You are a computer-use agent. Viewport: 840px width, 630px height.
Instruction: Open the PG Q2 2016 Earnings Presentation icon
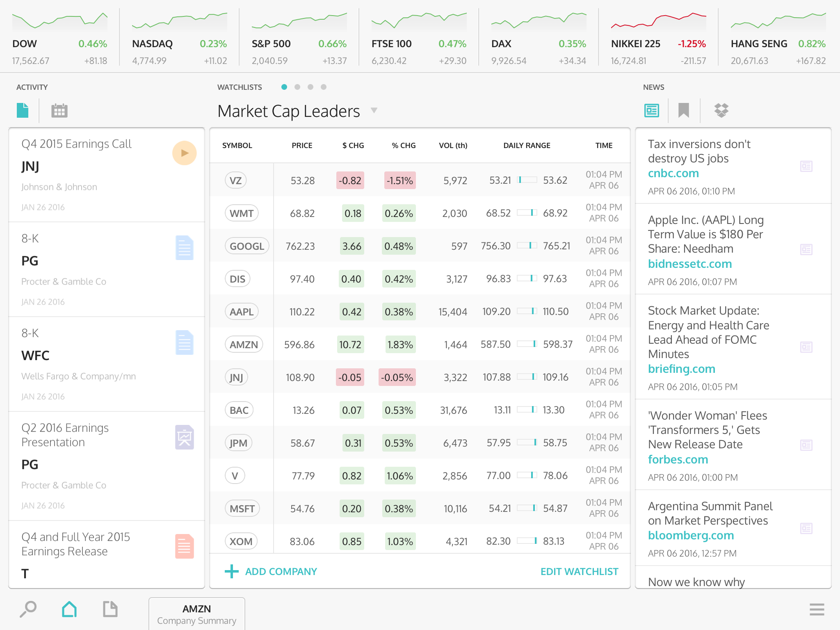tap(185, 437)
